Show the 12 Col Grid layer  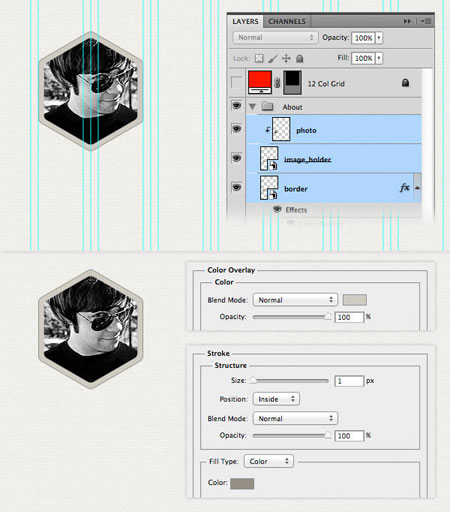(x=236, y=82)
